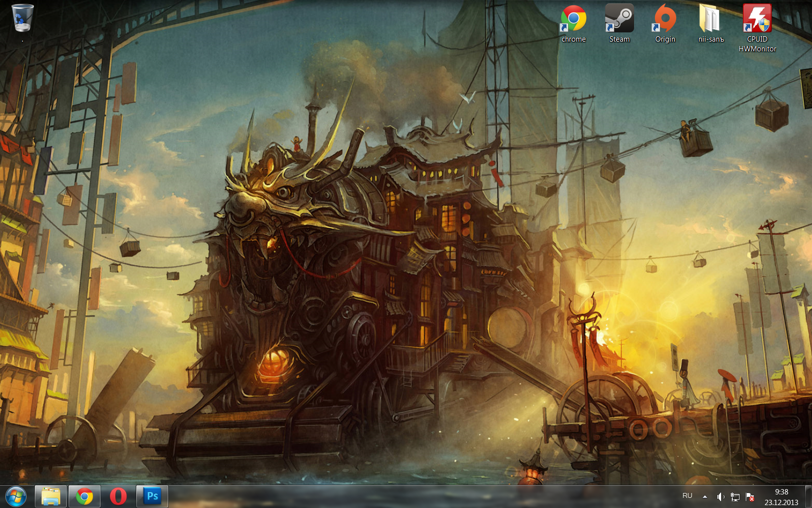Open the RU input language selector
Viewport: 812px width, 508px height.
(687, 496)
